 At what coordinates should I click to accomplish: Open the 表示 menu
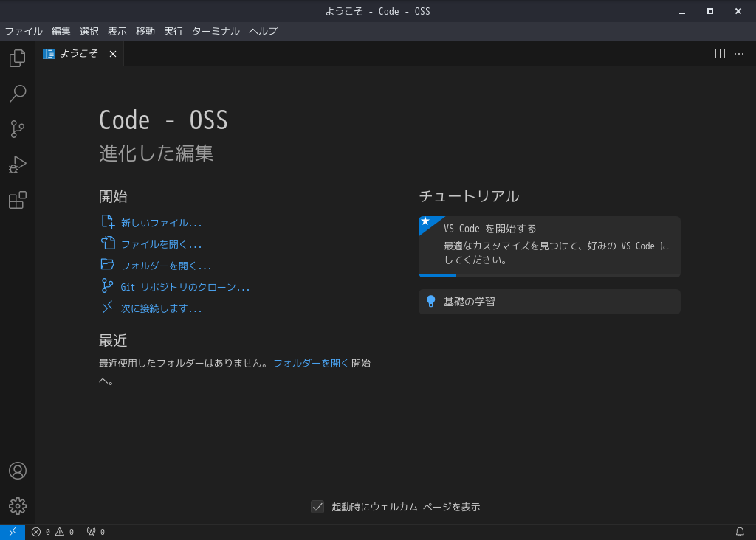click(117, 31)
